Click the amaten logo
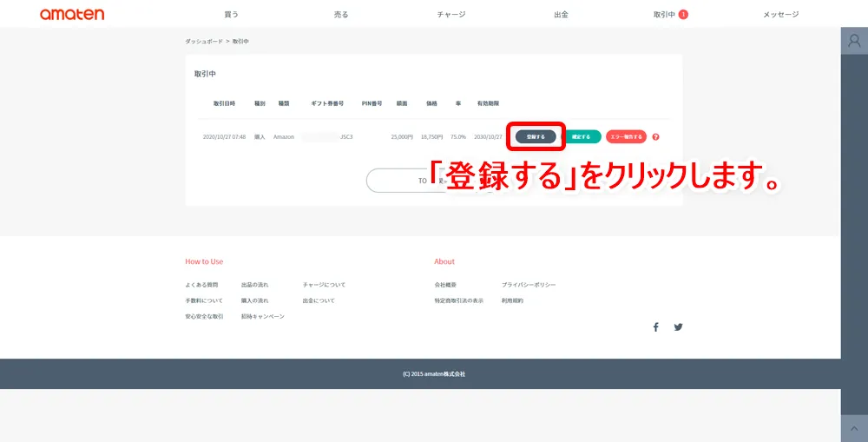The image size is (868, 442). click(x=72, y=15)
